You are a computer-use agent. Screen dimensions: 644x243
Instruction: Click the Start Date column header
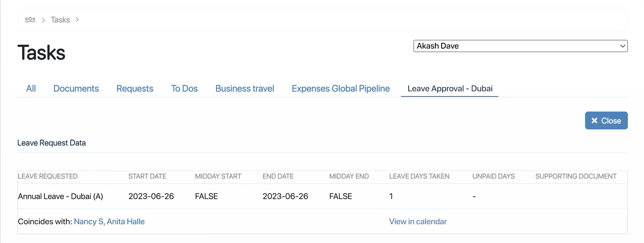pos(147,176)
